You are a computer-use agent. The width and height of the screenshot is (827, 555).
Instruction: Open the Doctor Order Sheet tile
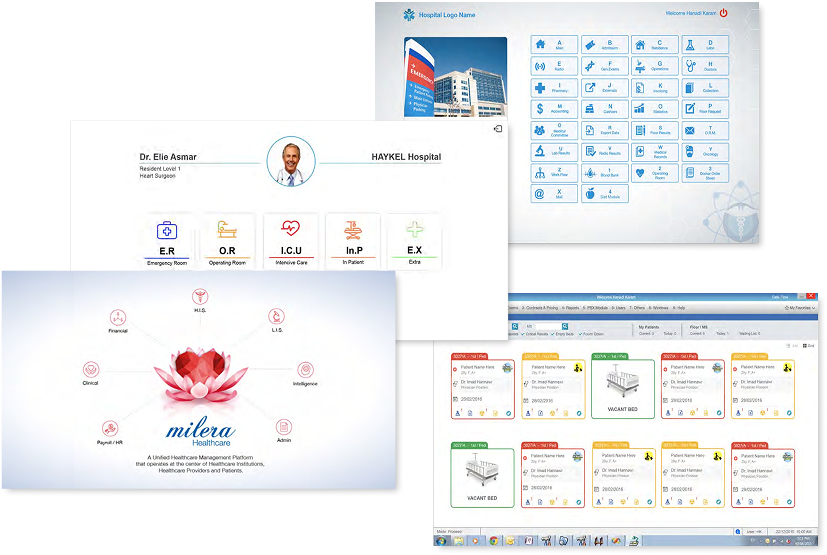coord(705,173)
